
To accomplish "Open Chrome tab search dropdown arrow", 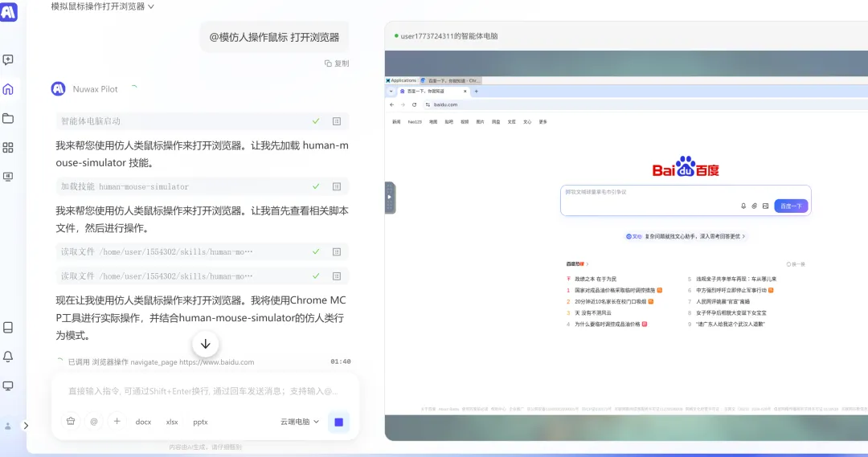I will pyautogui.click(x=391, y=92).
